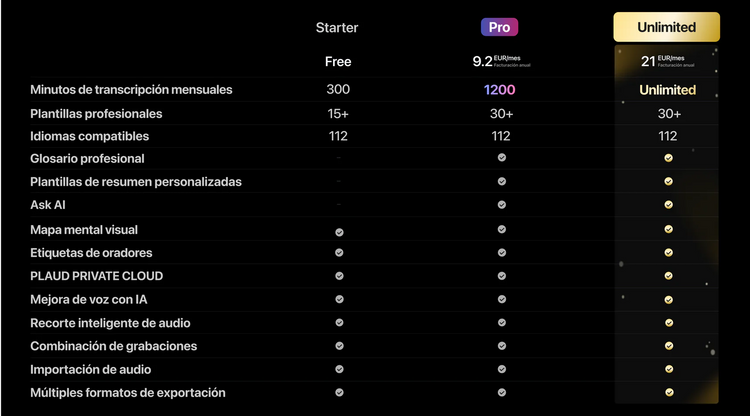Click Unlimited checkmark for Plantillas de resumen personalizadas
Viewport: 750px width, 416px height.
(x=668, y=181)
